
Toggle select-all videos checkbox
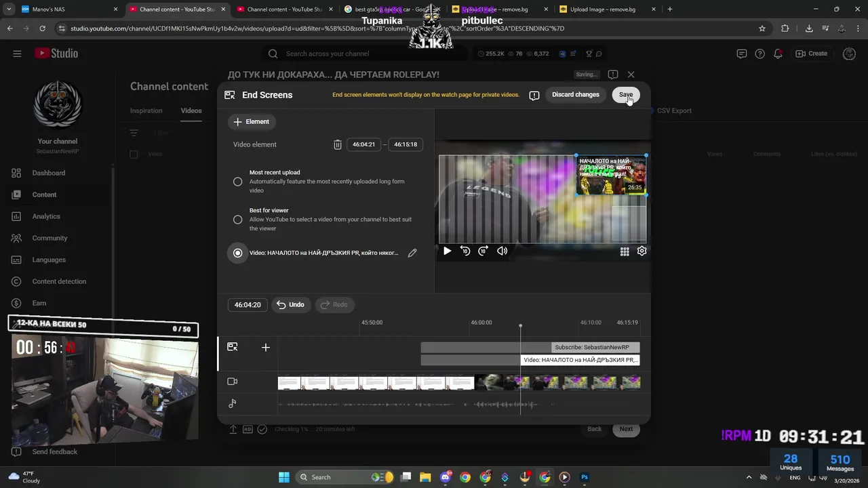pyautogui.click(x=134, y=155)
